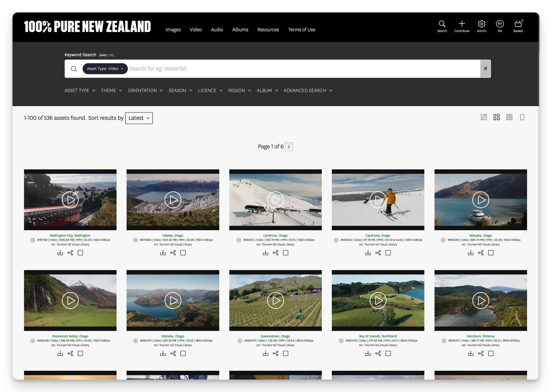
Task: Remove the 'Asset Type: Video' filter tag
Action: 122,69
